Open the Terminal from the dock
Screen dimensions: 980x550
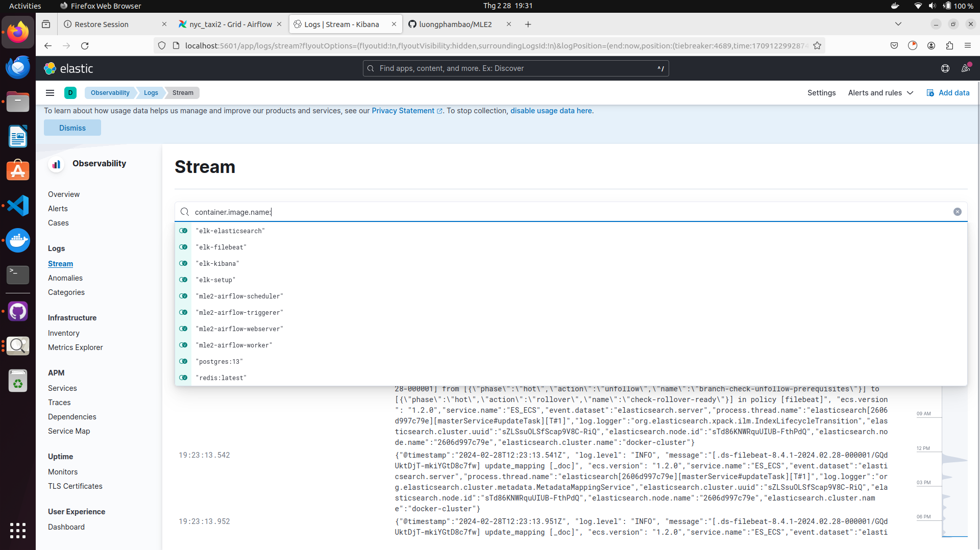tap(18, 274)
